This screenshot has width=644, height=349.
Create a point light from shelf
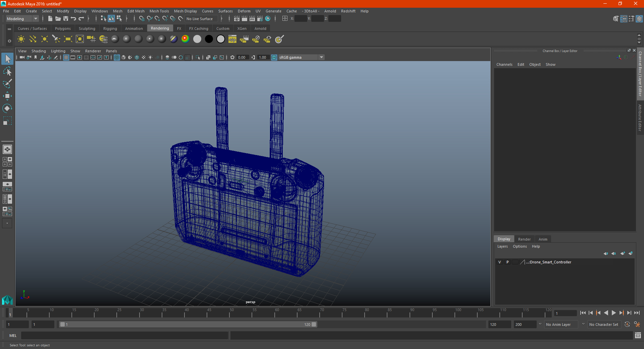pos(45,39)
